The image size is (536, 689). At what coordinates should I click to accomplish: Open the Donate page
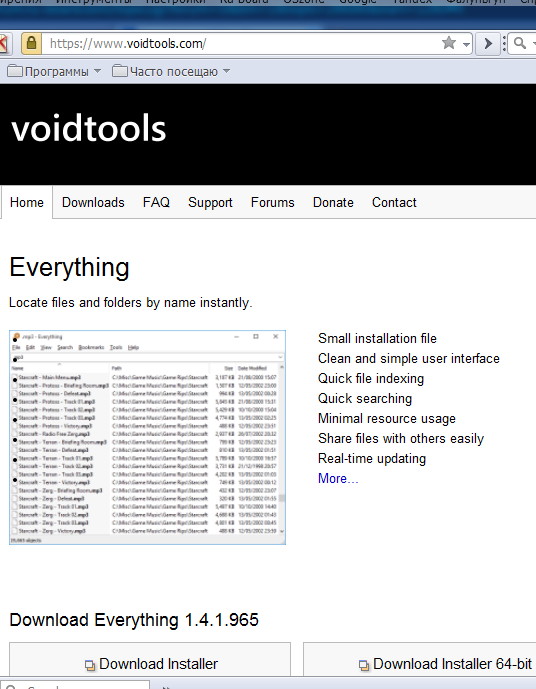[333, 202]
